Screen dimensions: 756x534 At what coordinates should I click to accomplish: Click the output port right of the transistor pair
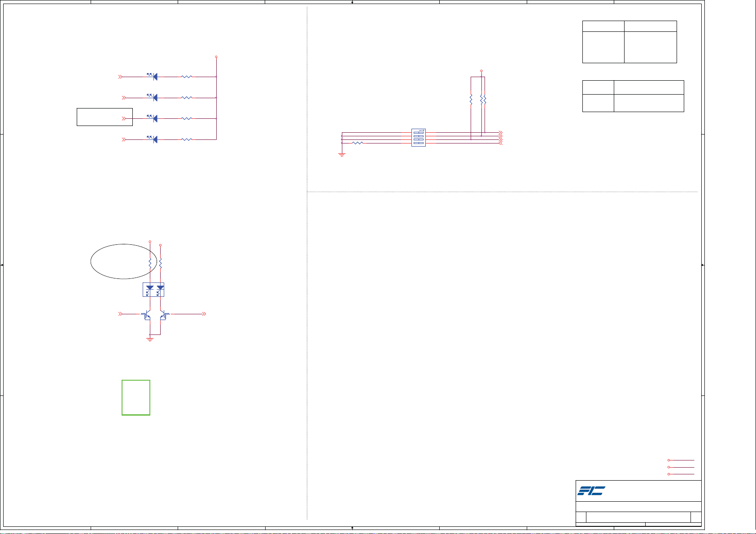coord(204,314)
